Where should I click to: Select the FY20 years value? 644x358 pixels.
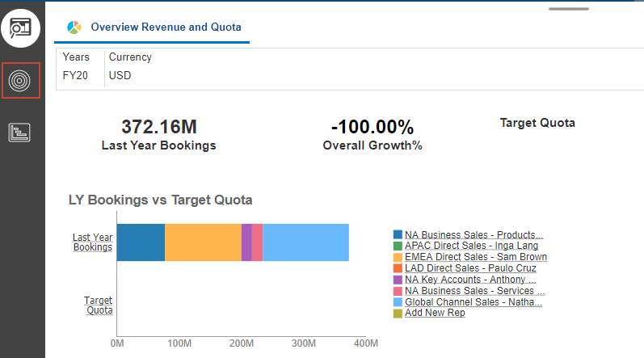click(75, 75)
